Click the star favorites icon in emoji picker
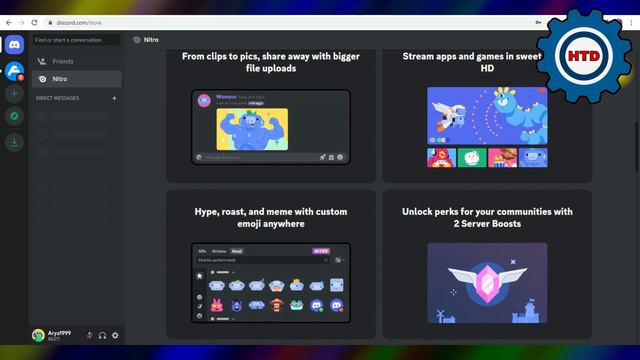Viewport: 640px width, 360px height. (200, 276)
